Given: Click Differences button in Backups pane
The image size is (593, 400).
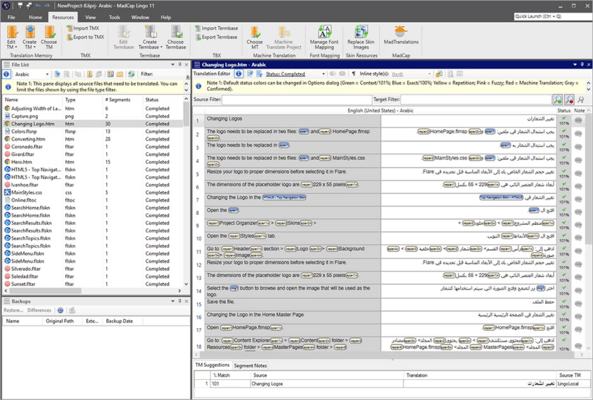Looking at the screenshot, I should tap(39, 310).
